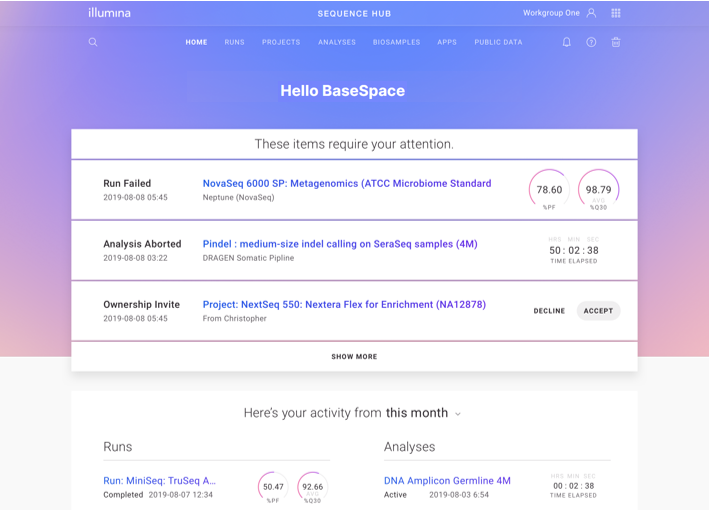Click the Analysis Aborted status label

point(142,244)
